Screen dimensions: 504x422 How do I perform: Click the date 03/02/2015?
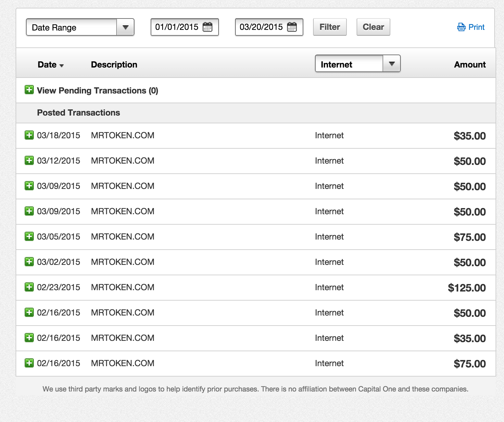coord(58,262)
